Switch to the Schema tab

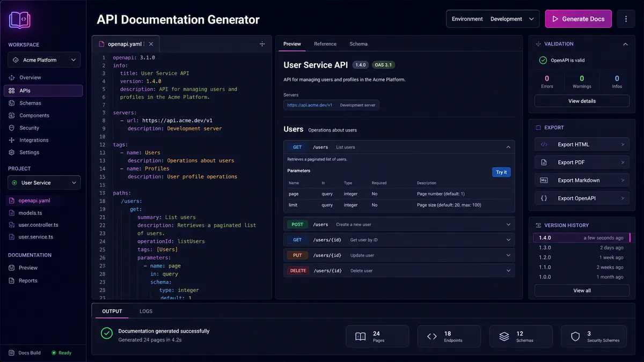tap(358, 44)
